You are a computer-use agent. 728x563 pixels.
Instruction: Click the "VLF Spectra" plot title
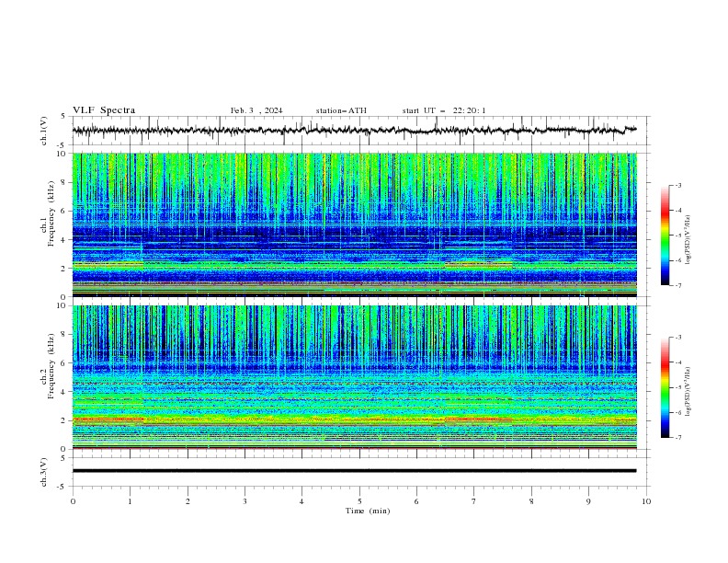(x=104, y=110)
